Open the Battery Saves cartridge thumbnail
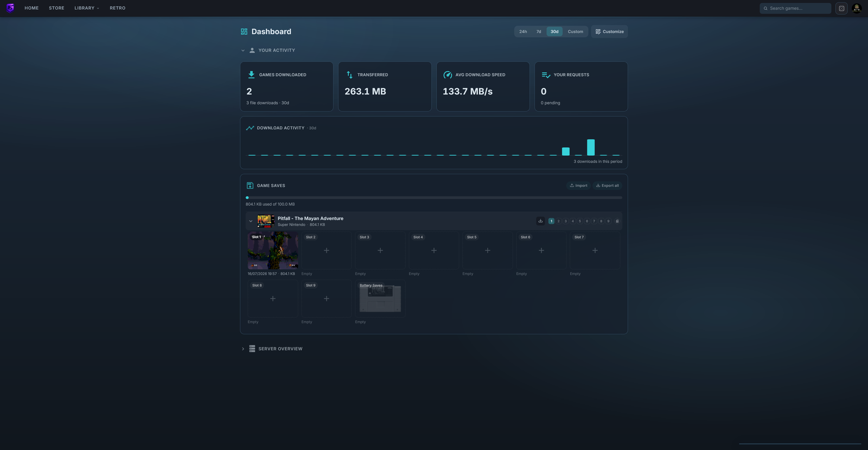 380,299
